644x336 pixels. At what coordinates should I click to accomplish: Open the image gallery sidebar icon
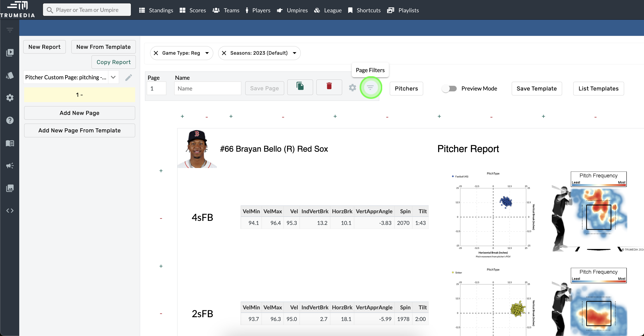click(10, 188)
